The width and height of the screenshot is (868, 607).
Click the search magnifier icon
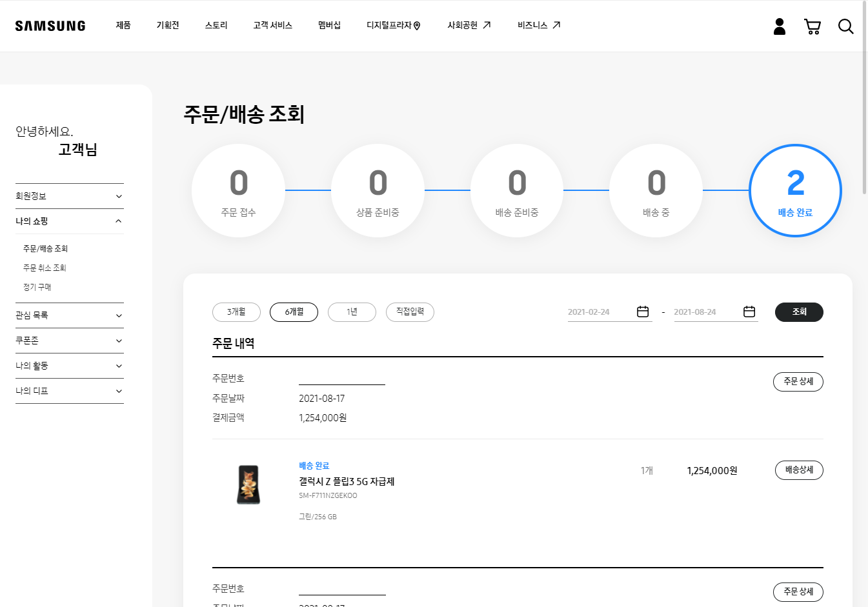click(845, 26)
